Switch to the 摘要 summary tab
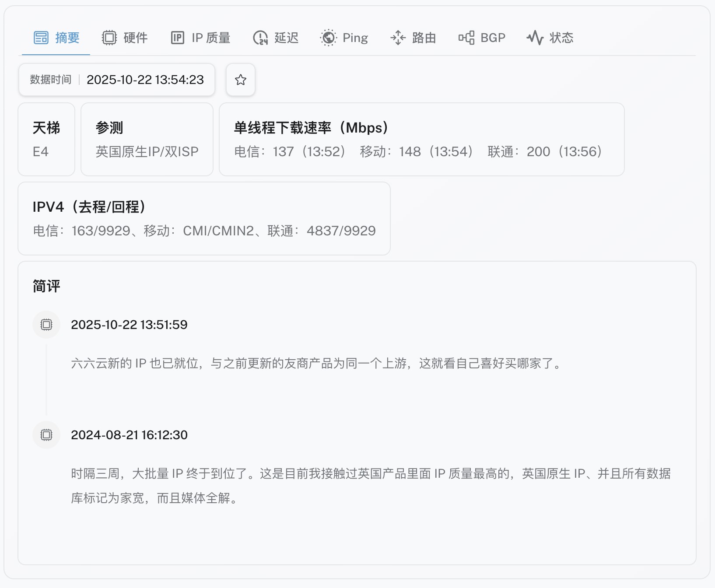This screenshot has width=715, height=588. click(x=56, y=38)
